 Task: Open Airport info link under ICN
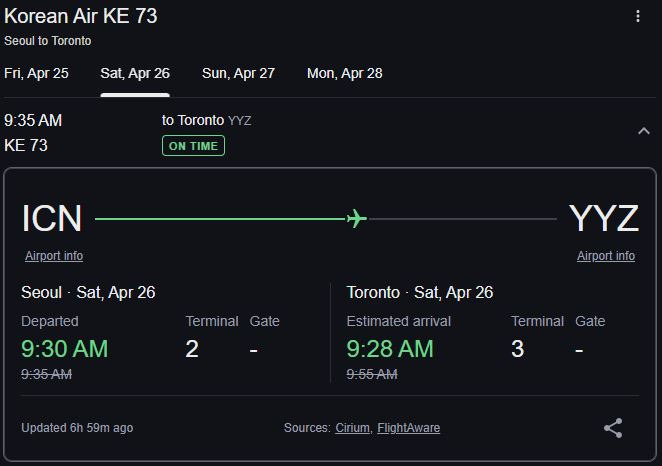(54, 256)
